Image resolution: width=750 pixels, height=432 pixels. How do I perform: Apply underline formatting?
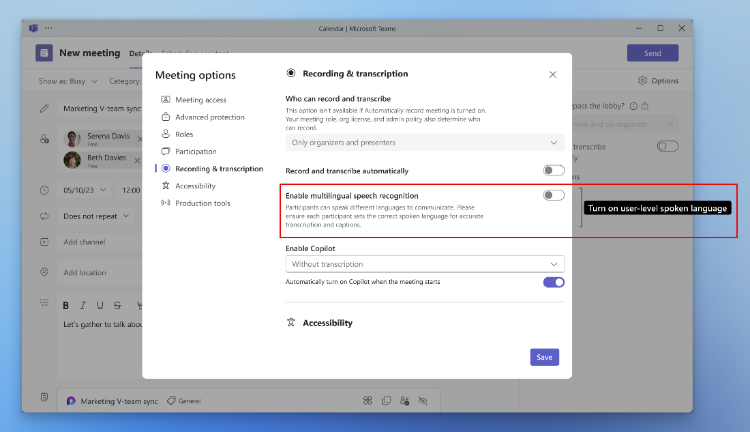(100, 305)
